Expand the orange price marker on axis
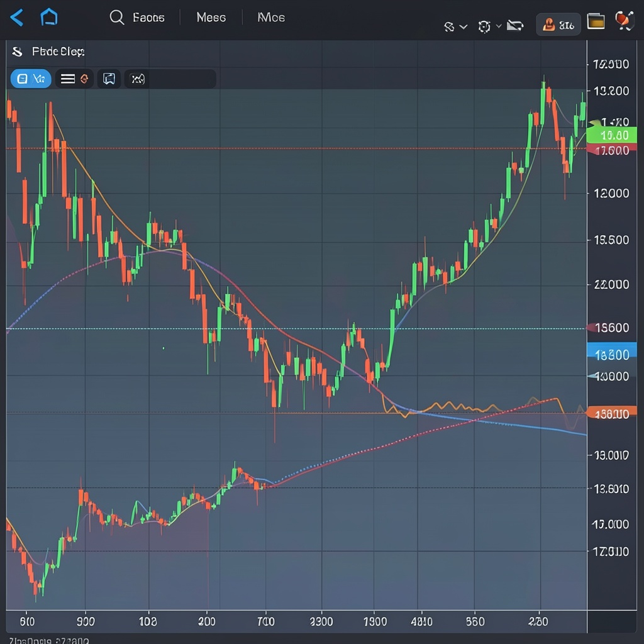 coord(611,413)
